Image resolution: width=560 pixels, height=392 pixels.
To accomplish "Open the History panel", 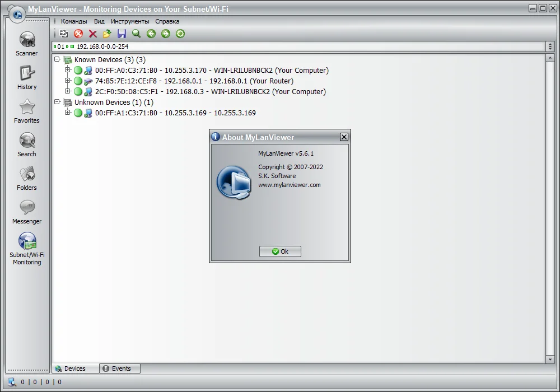I will click(x=27, y=77).
